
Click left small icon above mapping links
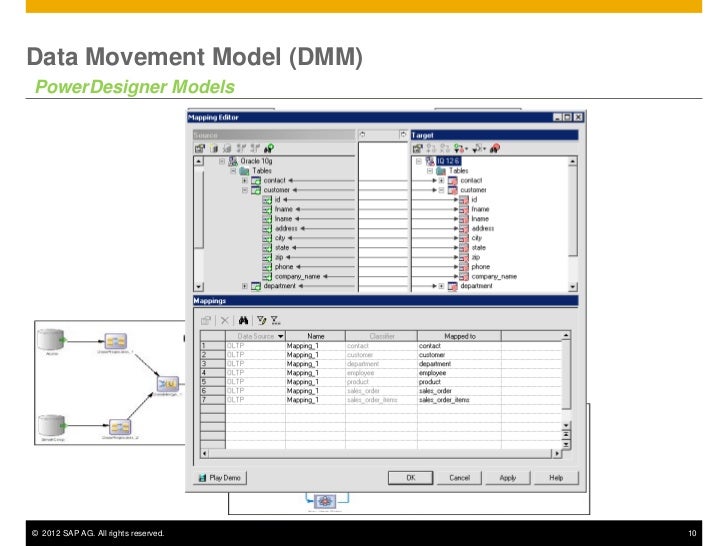tap(363, 135)
